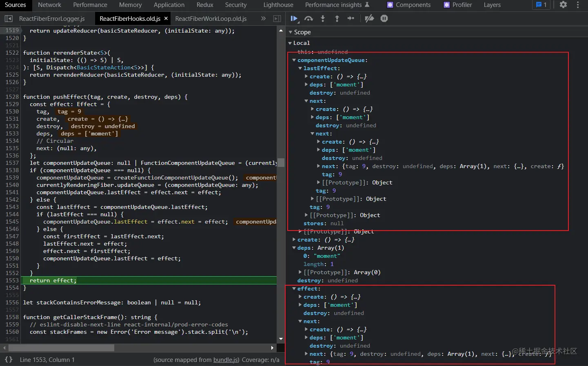Toggle pause on exceptions
Viewport: 588px width, 366px height.
click(384, 18)
